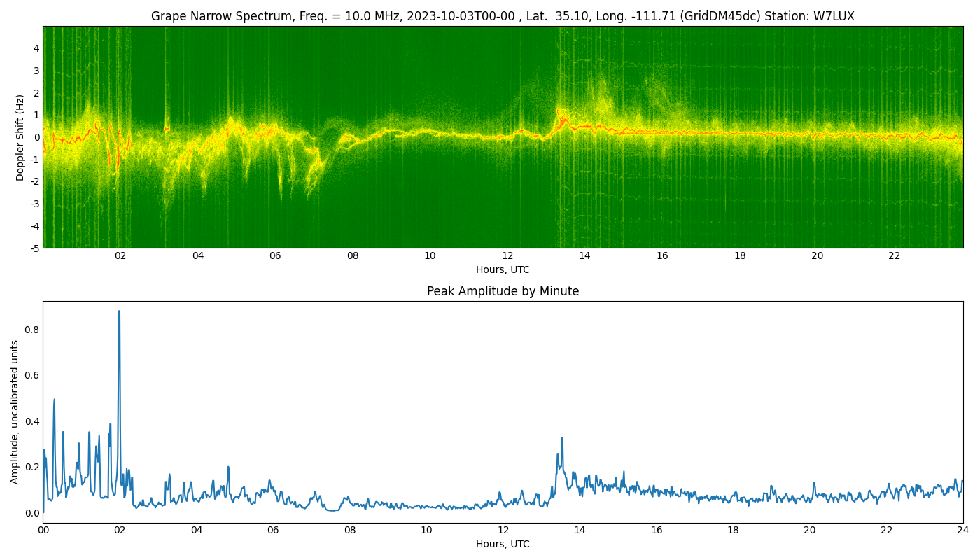Image resolution: width=980 pixels, height=560 pixels.
Task: Click amplitude plot hour tick '22'
Action: [x=886, y=531]
